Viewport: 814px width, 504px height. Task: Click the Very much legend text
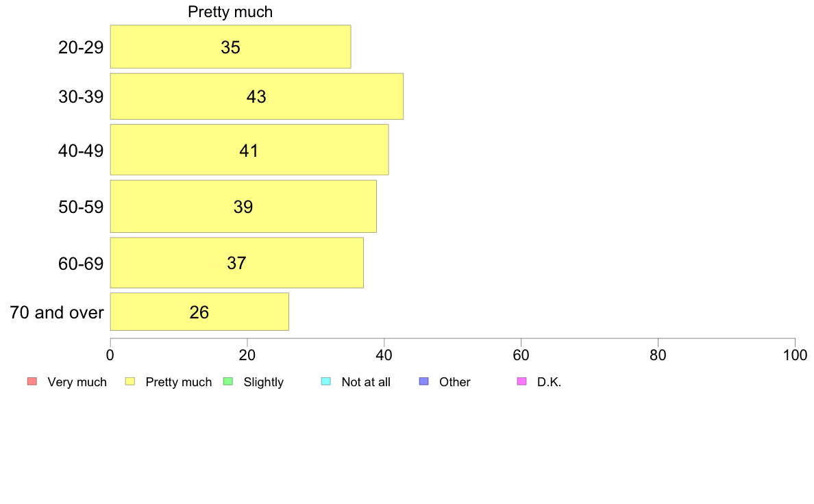click(77, 382)
